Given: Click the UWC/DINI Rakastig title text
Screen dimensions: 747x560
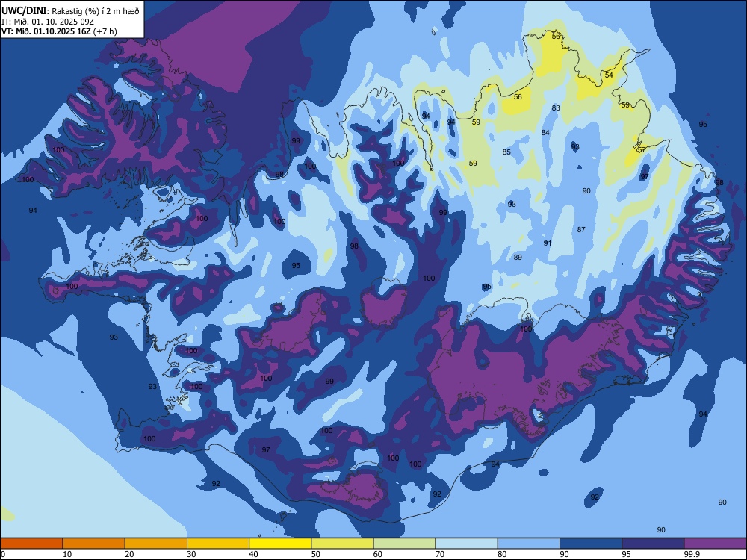Looking at the screenshot, I should pyautogui.click(x=70, y=11).
